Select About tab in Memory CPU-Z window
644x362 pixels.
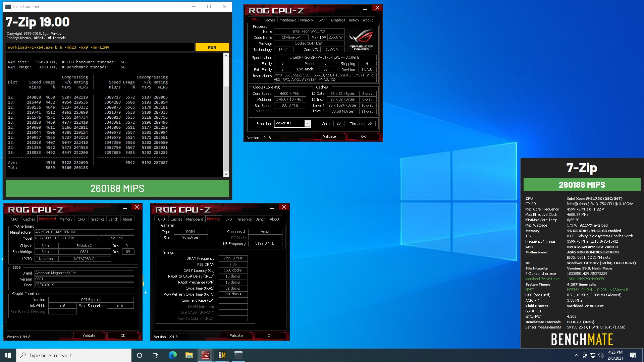(274, 219)
